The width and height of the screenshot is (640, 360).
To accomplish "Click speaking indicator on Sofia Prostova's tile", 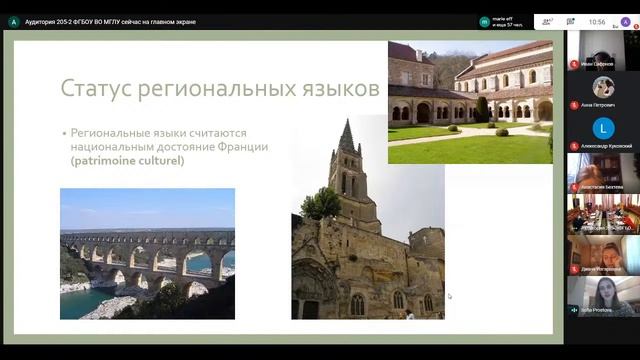I will point(574,310).
